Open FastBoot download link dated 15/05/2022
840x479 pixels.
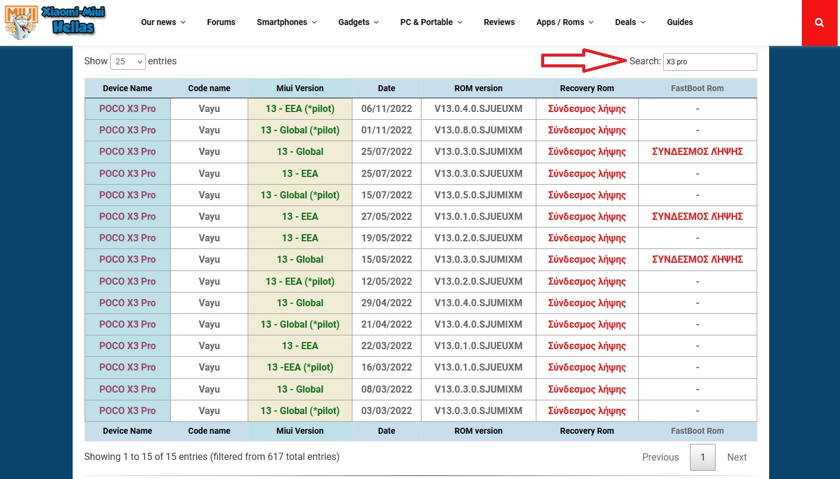pos(697,259)
